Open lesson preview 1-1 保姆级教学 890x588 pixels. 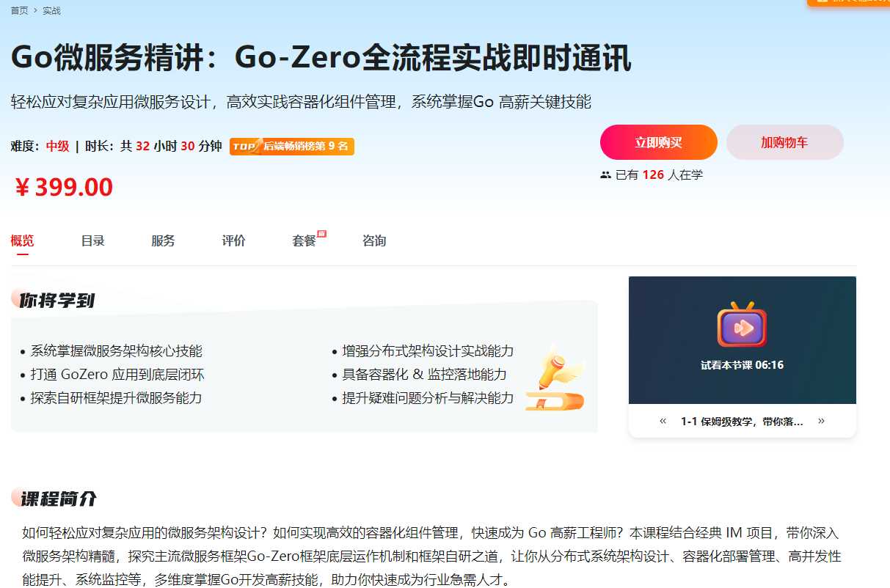coord(741,421)
